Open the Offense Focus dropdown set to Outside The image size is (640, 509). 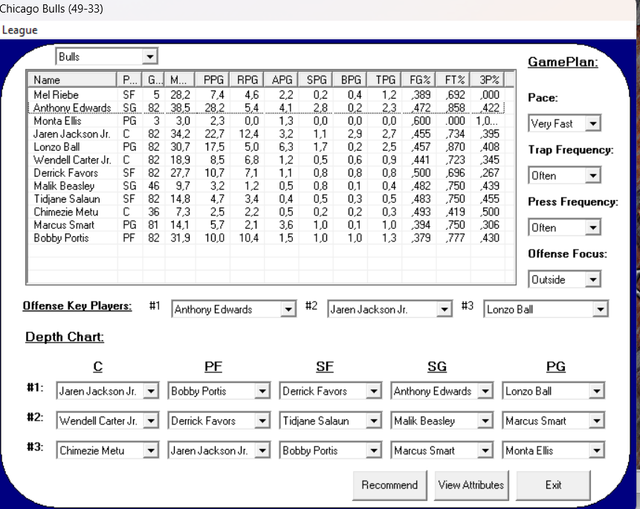(564, 280)
